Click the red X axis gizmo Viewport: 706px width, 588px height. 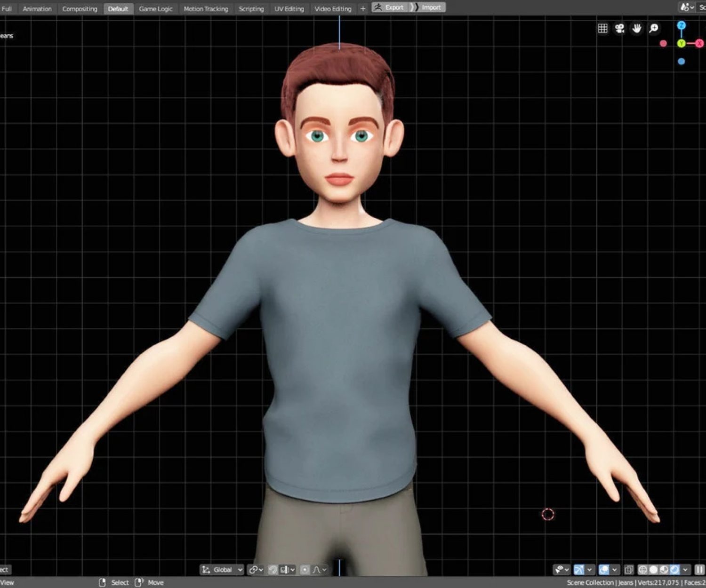pyautogui.click(x=699, y=43)
